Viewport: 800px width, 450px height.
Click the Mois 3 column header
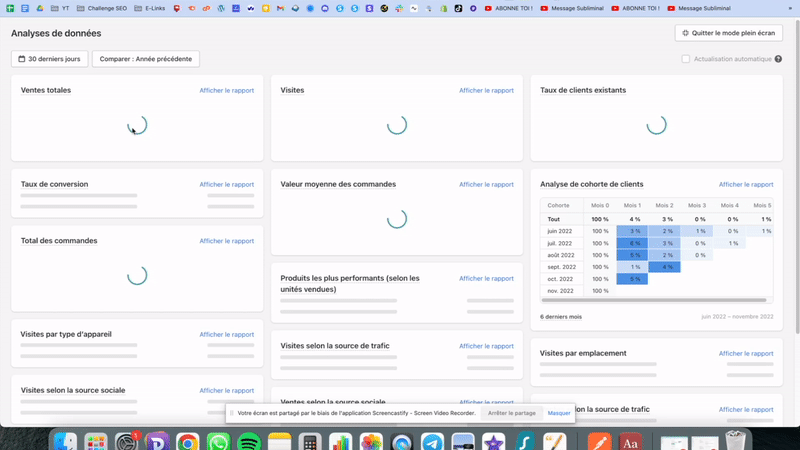pos(697,205)
